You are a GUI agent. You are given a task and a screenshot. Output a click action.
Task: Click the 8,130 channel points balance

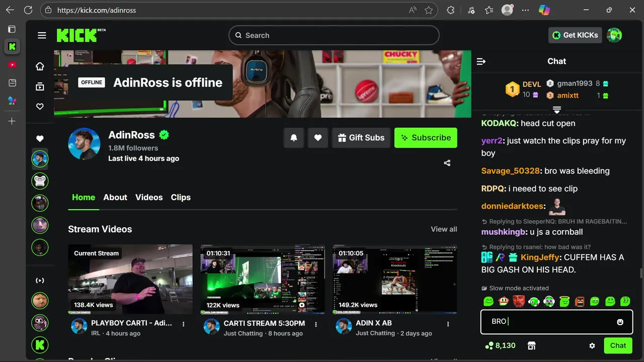[x=500, y=345]
